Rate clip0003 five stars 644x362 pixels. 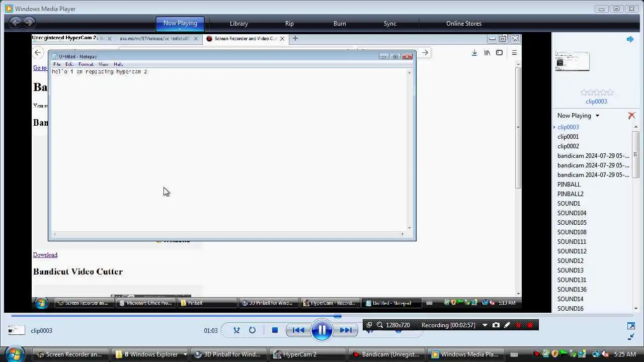coord(610,93)
